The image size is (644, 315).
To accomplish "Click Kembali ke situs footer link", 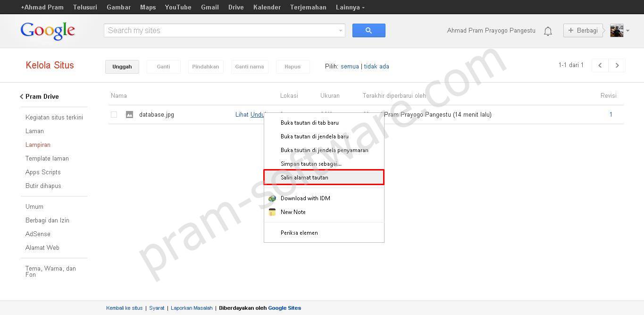I will pyautogui.click(x=124, y=308).
